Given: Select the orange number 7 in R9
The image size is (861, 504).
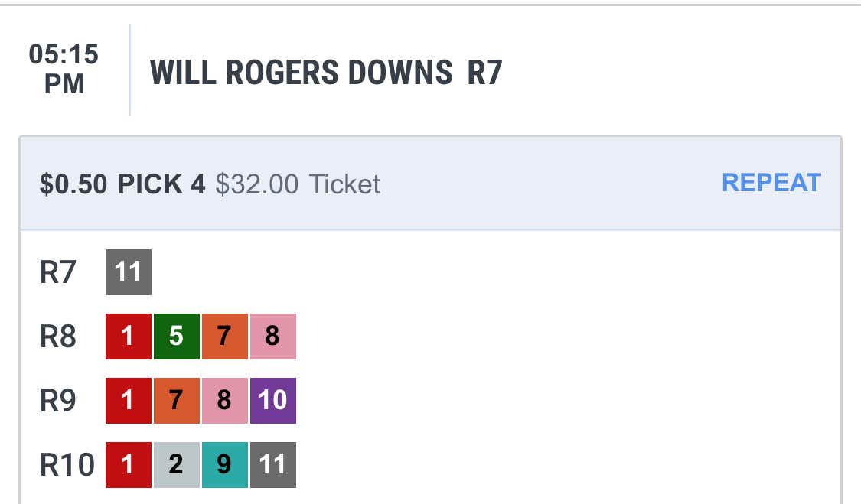Looking at the screenshot, I should point(177,401).
